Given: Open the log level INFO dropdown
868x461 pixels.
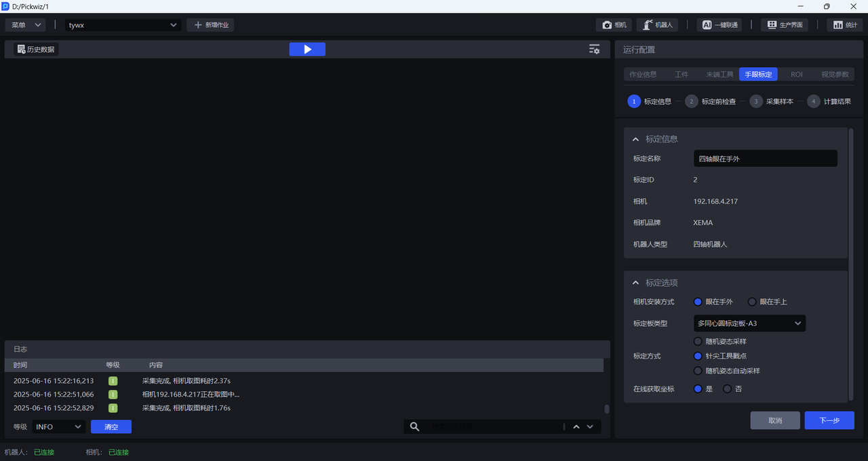Looking at the screenshot, I should [x=58, y=426].
